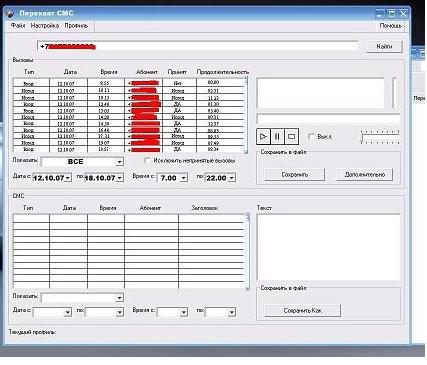Toggle the checkbox next to playback controls
This screenshot has height=365, width=427.
point(311,136)
